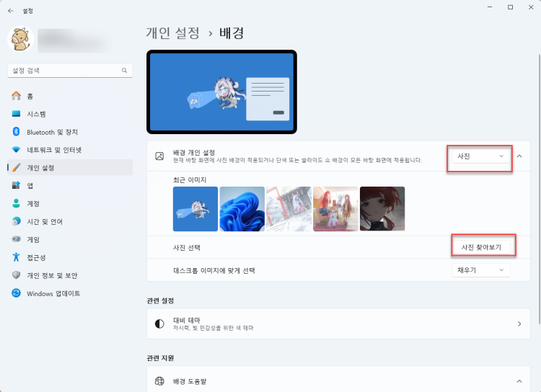
Task: Open the user profile avatar
Action: pos(20,40)
